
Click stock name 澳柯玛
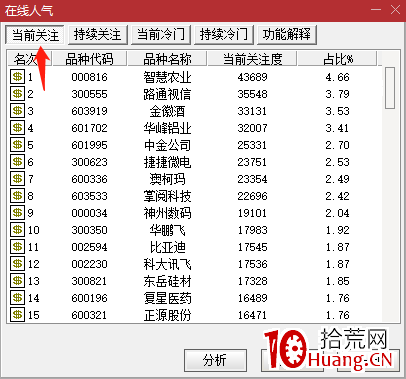coord(167,179)
